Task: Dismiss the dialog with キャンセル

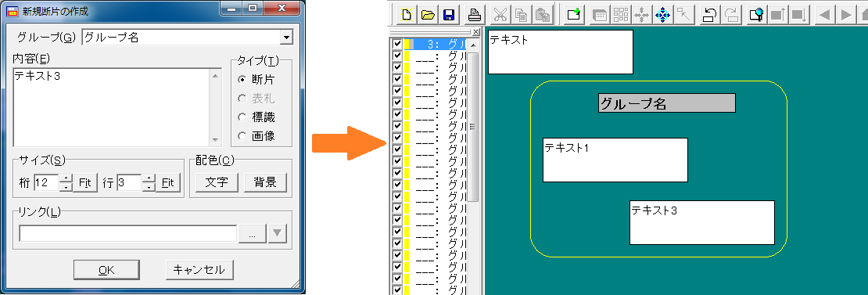Action: pyautogui.click(x=199, y=270)
